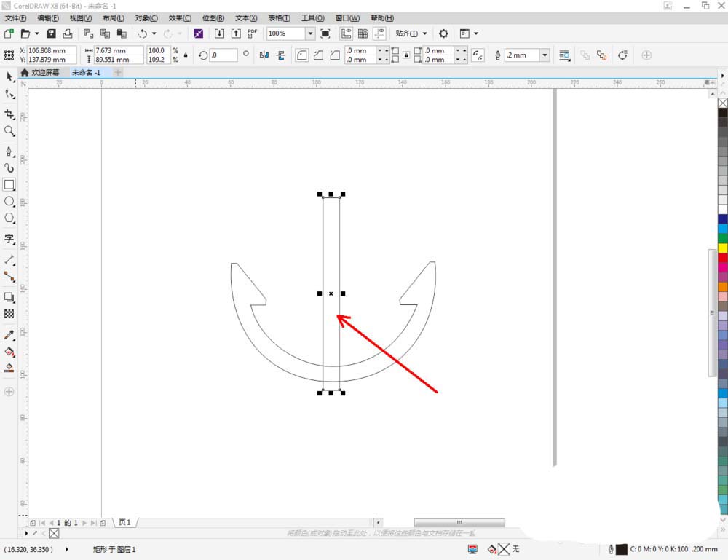Open the 效果(C) menu

(180, 17)
